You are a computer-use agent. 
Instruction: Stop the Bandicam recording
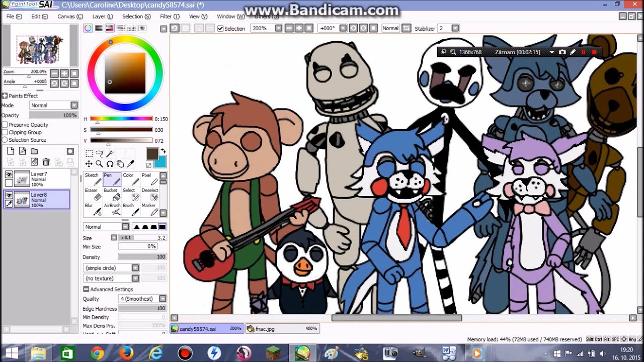tap(594, 52)
